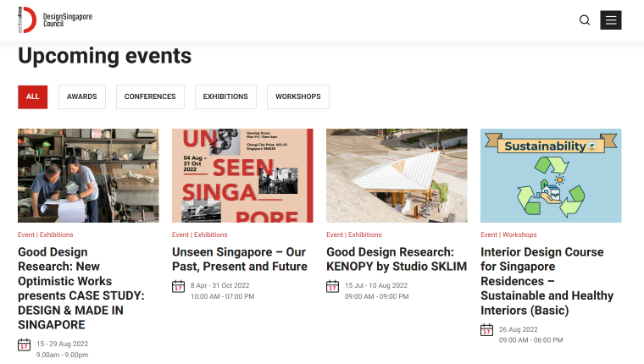Click the time text 9.00am - 9.00pm
Viewport: 644px width, 364px height.
62,355
